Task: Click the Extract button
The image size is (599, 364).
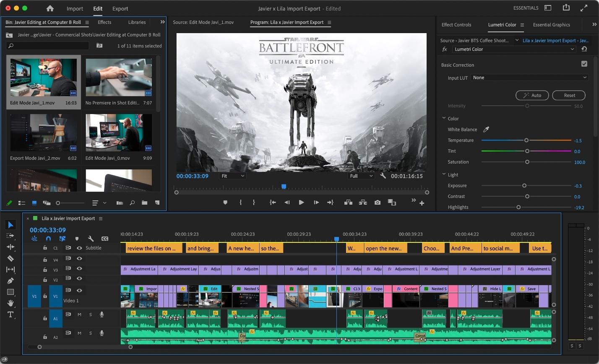Action: [x=363, y=202]
